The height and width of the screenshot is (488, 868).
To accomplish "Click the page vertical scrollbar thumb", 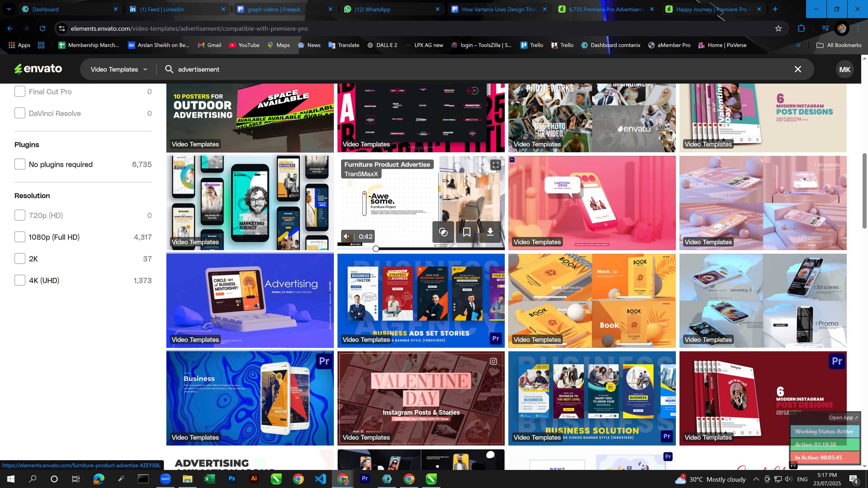I will (865, 191).
